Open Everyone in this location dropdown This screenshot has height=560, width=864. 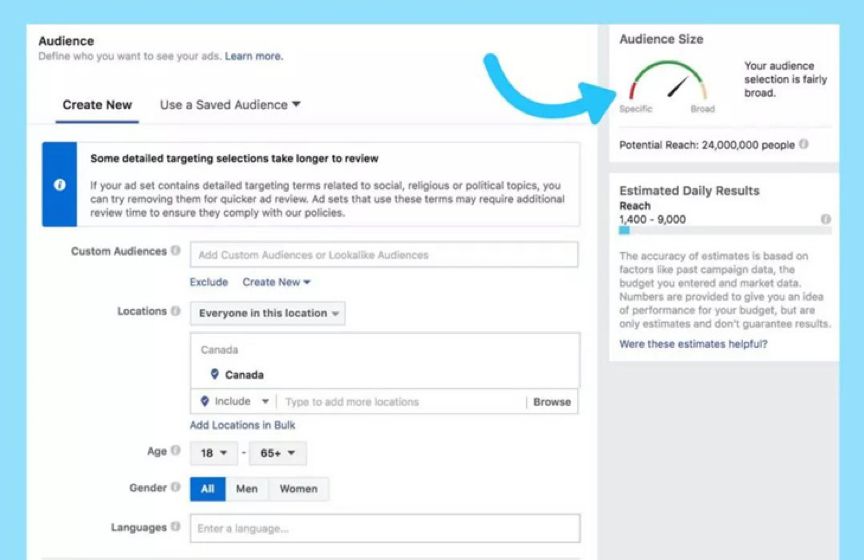pos(268,313)
